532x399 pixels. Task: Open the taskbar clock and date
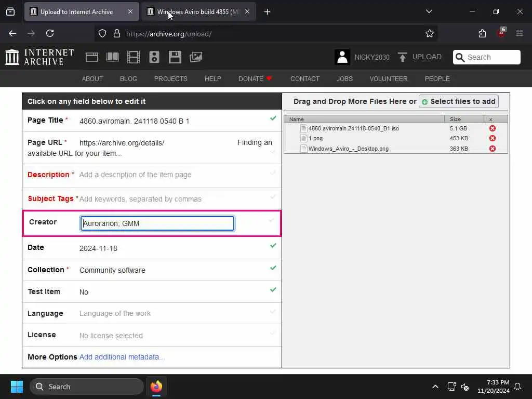[494, 387]
